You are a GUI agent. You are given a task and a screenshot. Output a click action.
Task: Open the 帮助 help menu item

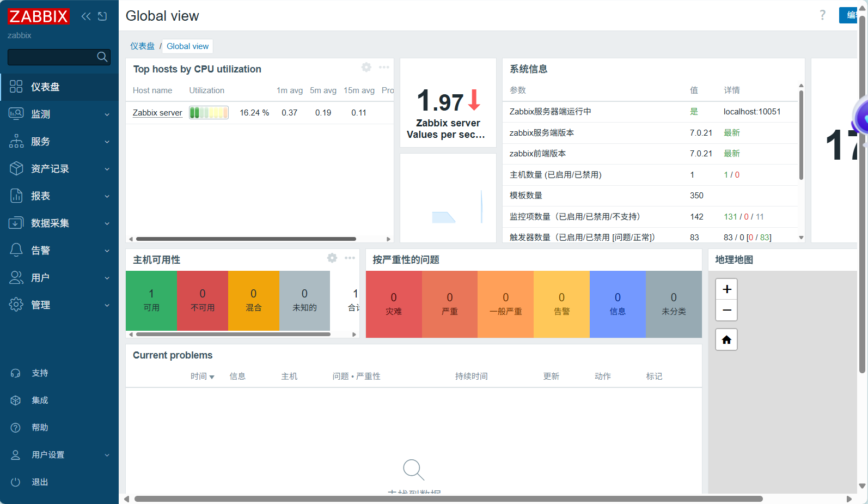59,428
